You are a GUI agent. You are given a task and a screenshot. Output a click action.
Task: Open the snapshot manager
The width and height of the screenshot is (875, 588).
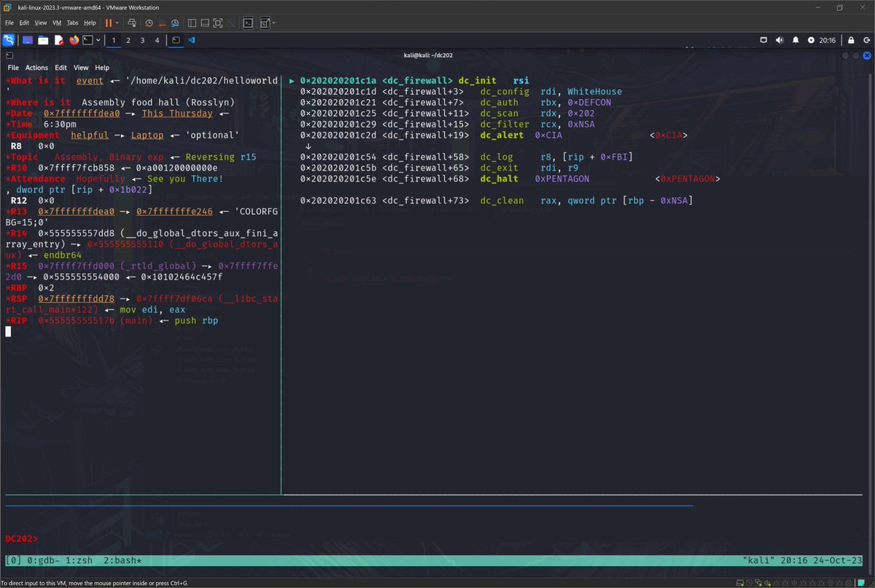pos(175,23)
